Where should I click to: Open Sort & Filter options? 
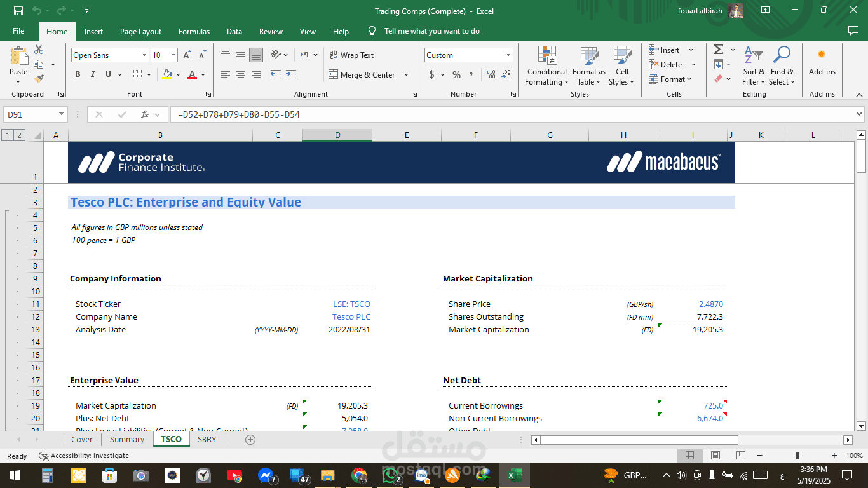point(754,66)
